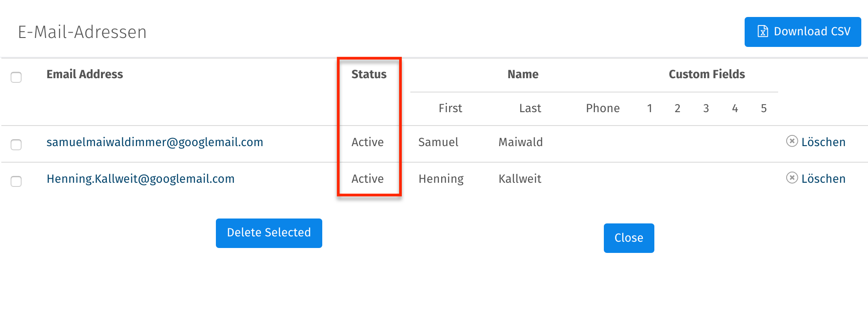Click Löschen link for Samuel Maiwald
The height and width of the screenshot is (311, 868).
tap(823, 142)
